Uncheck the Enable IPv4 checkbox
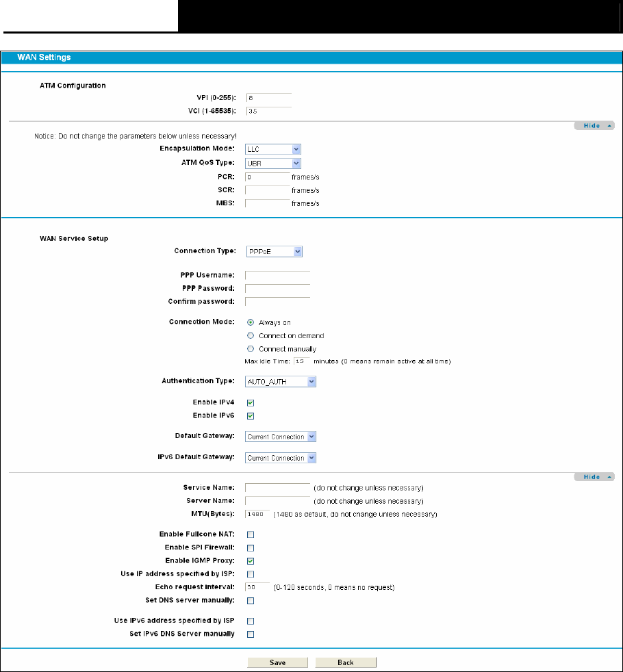Image resolution: width=623 pixels, height=672 pixels. pos(251,402)
